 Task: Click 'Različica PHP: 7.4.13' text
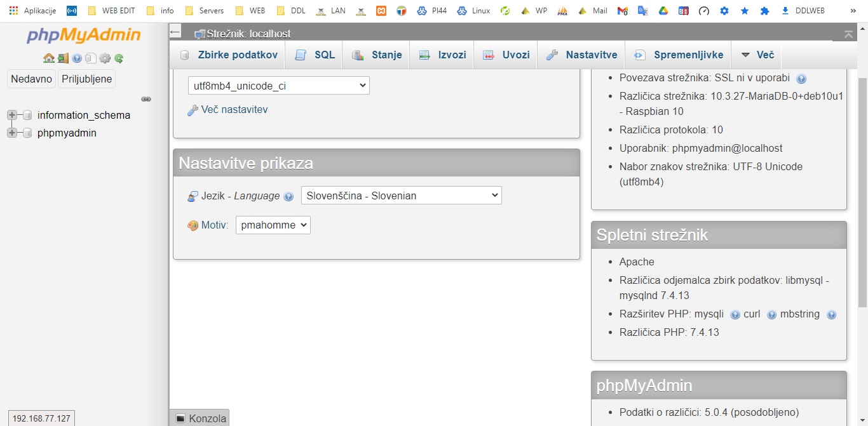click(669, 332)
